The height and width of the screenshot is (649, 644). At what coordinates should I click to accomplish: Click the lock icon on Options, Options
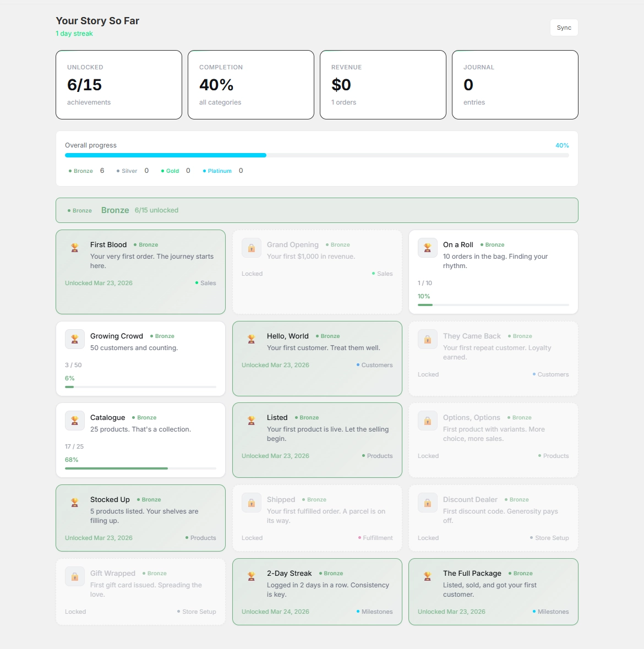pos(427,421)
